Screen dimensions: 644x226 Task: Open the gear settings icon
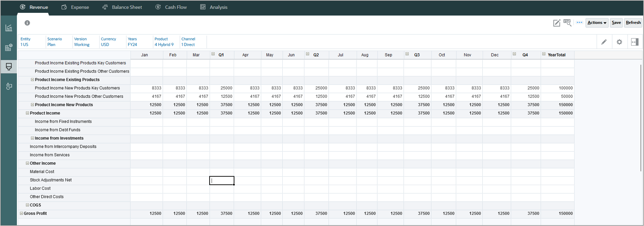[x=619, y=42]
